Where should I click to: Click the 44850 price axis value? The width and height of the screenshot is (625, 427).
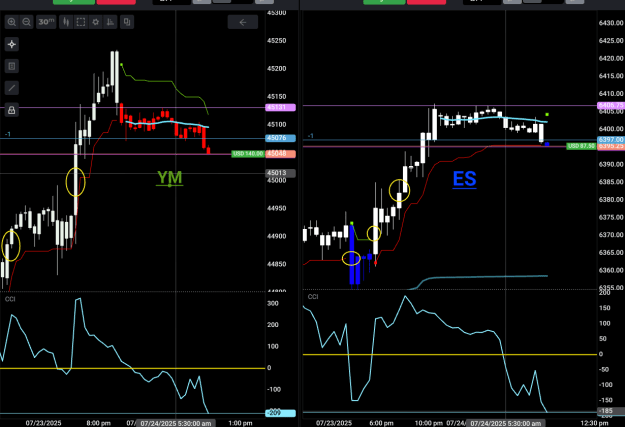[277, 264]
